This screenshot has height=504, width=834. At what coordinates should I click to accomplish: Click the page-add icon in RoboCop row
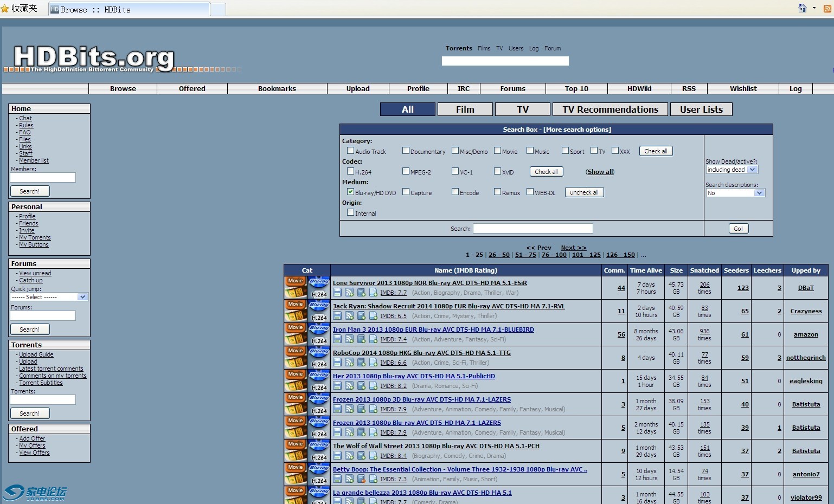373,363
